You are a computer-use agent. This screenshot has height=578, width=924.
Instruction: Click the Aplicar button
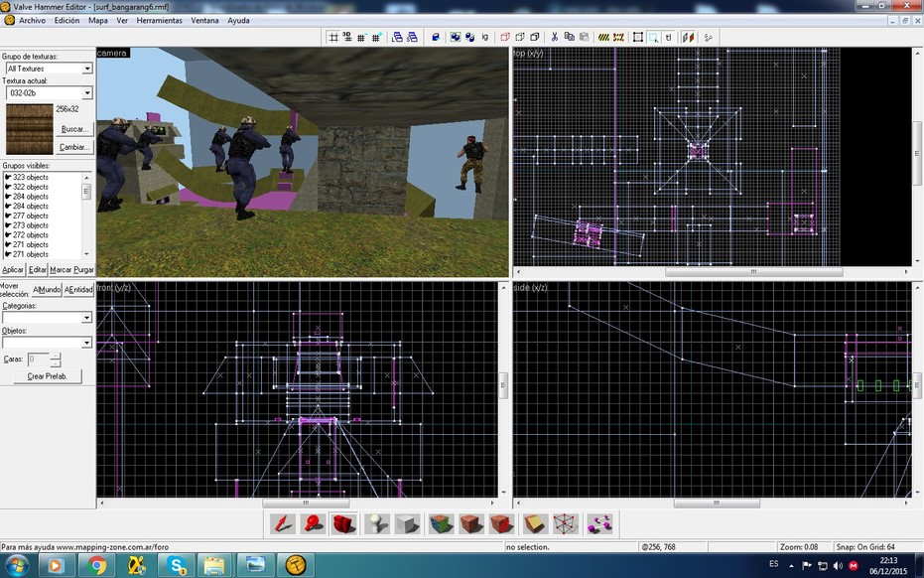click(12, 269)
